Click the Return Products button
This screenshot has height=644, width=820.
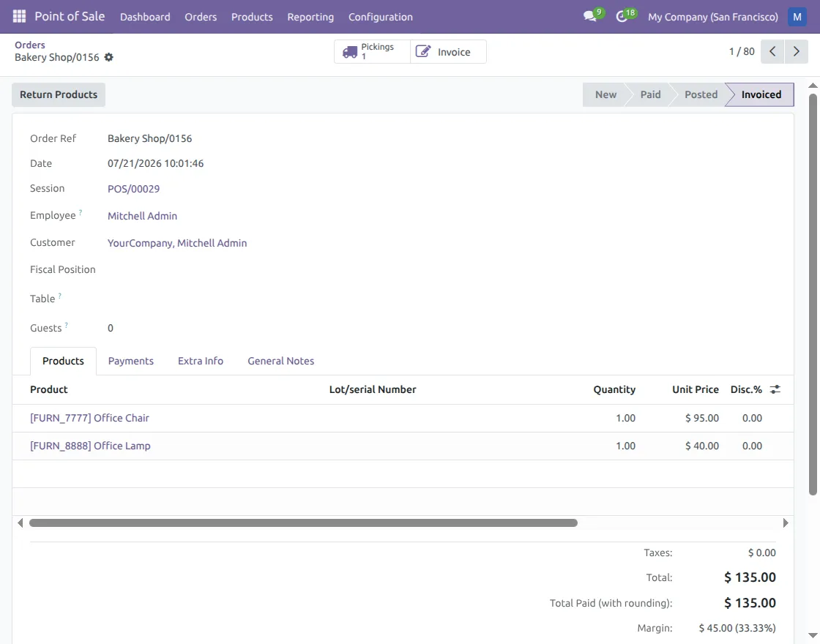point(59,94)
